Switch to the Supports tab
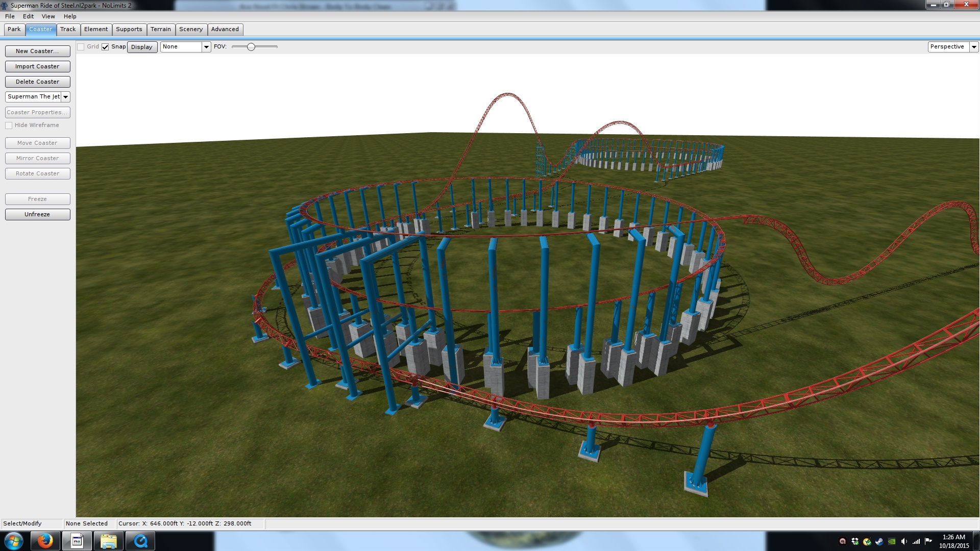The image size is (980, 551). tap(129, 30)
